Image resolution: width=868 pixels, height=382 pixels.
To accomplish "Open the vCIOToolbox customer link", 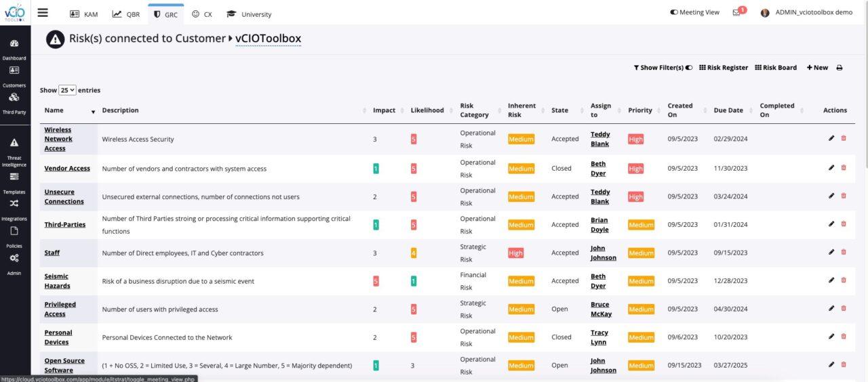I will 268,39.
